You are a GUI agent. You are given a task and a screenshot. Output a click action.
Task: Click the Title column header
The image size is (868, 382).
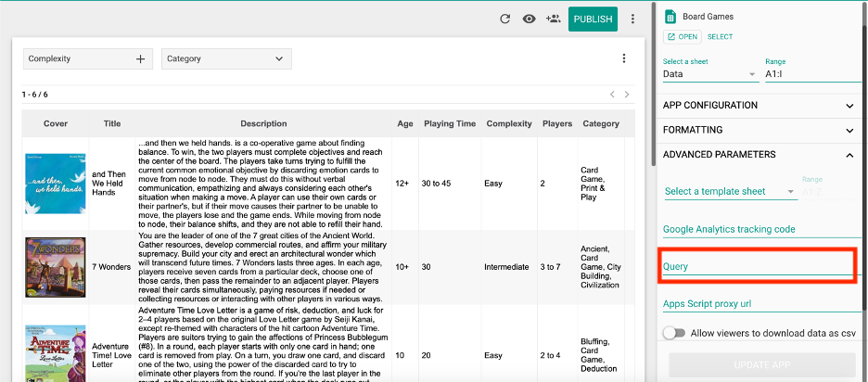(x=112, y=123)
